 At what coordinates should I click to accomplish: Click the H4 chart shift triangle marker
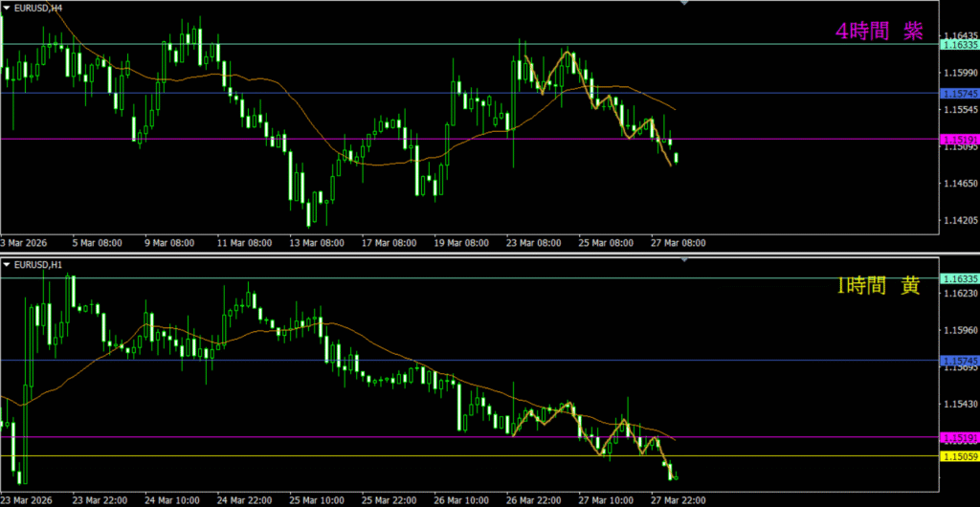tap(683, 4)
